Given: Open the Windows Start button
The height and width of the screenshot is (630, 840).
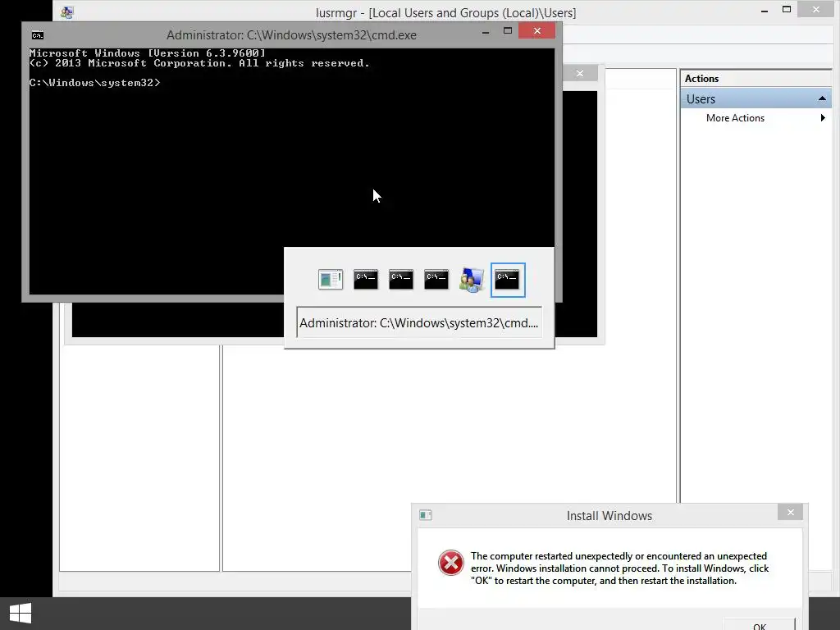Looking at the screenshot, I should point(21,613).
